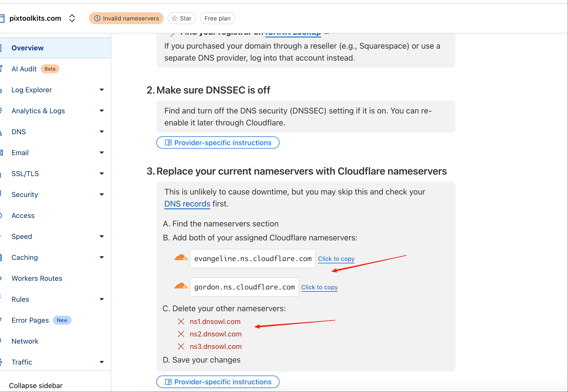Collapse the sidebar
The image size is (568, 392).
pos(36,386)
